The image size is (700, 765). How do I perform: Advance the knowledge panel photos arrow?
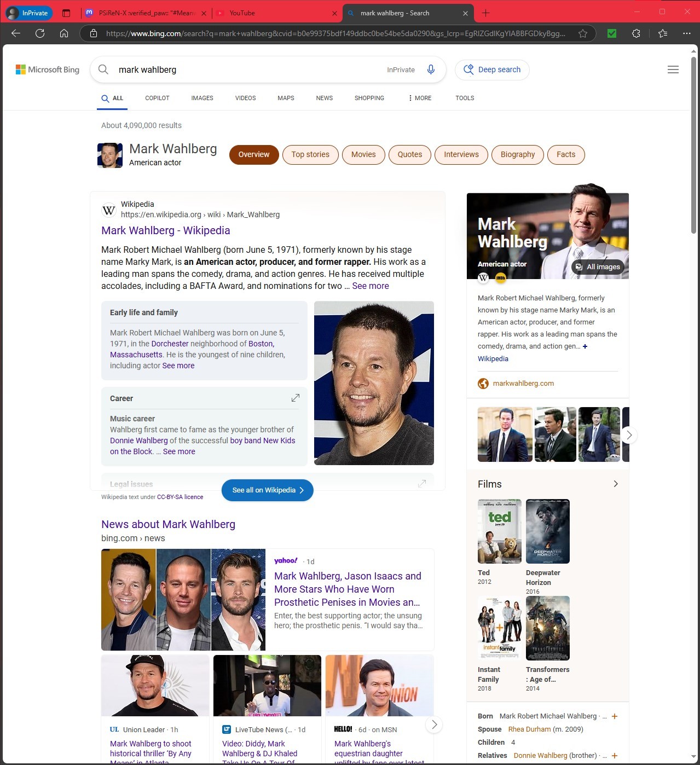click(x=629, y=435)
